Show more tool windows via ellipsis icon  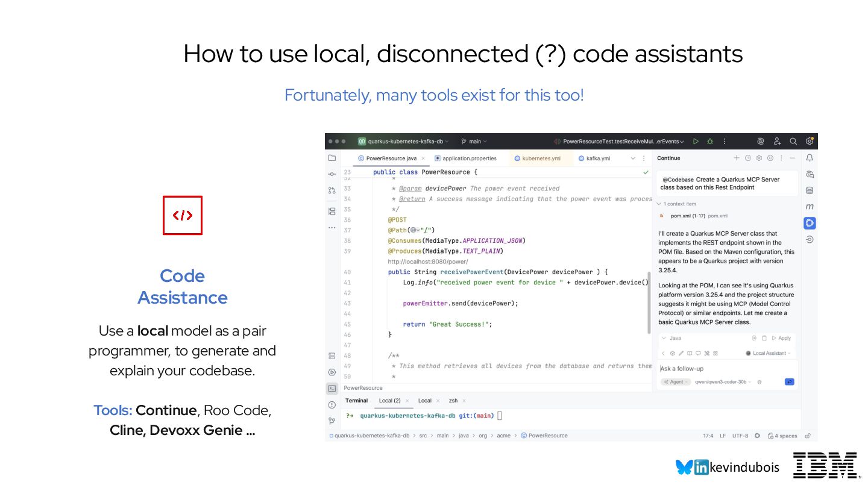[x=332, y=228]
